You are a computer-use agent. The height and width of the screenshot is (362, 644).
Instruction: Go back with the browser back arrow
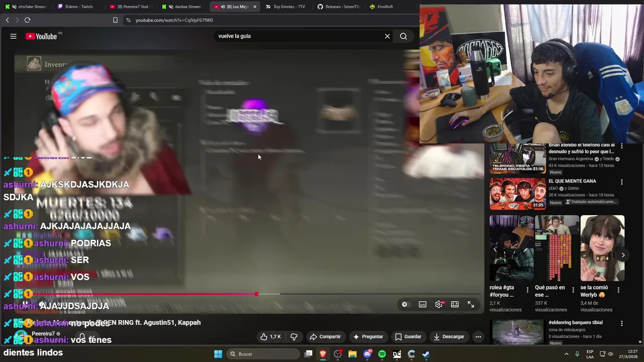8,20
